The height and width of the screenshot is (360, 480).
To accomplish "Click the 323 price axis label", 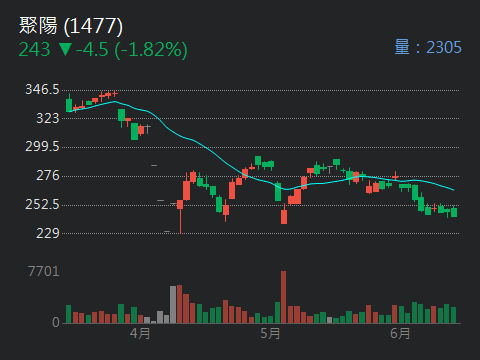I will (x=47, y=118).
